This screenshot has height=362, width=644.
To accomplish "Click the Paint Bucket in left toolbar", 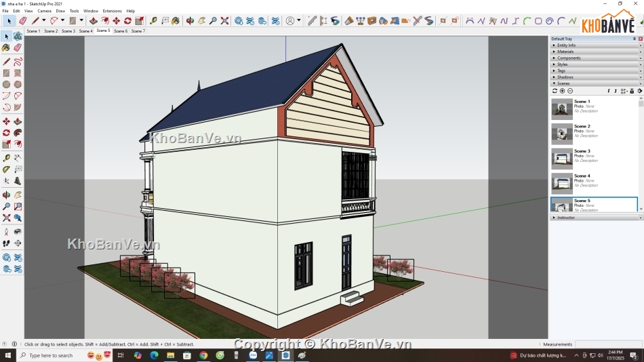I will 6,47.
